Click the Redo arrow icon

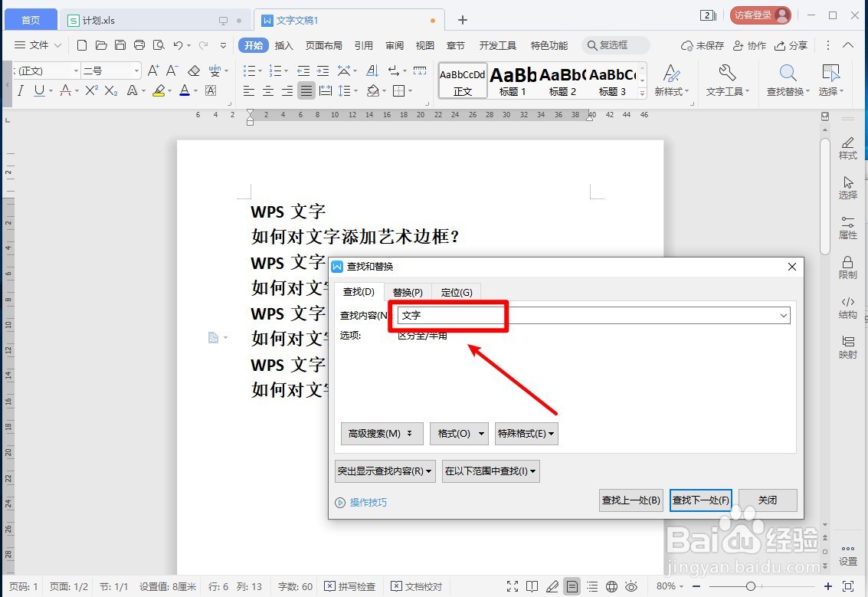[x=203, y=45]
